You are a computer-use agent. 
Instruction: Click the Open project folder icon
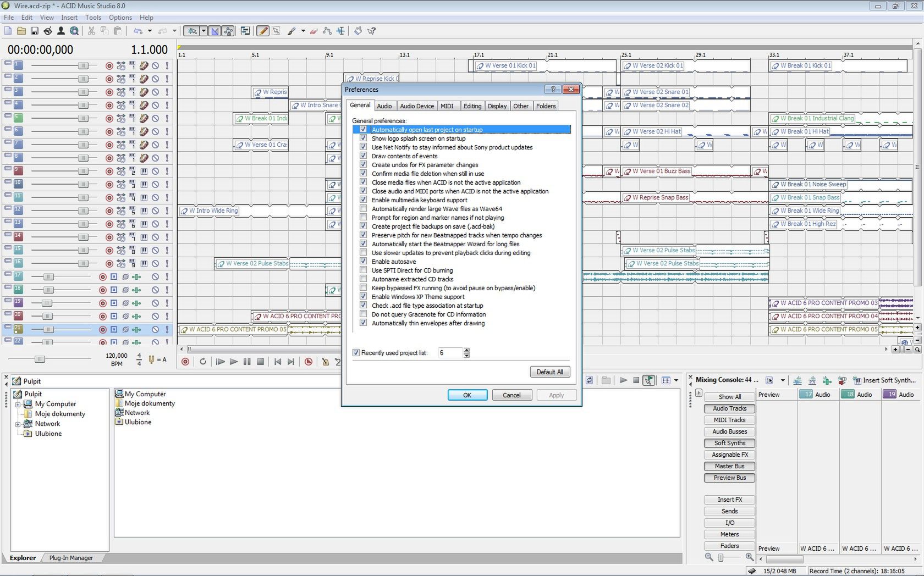(x=21, y=31)
